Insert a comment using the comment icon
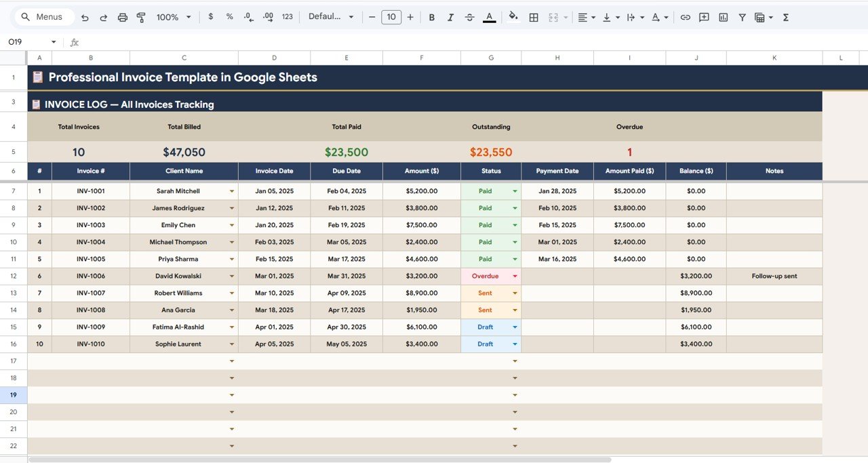The image size is (868, 463). point(704,17)
